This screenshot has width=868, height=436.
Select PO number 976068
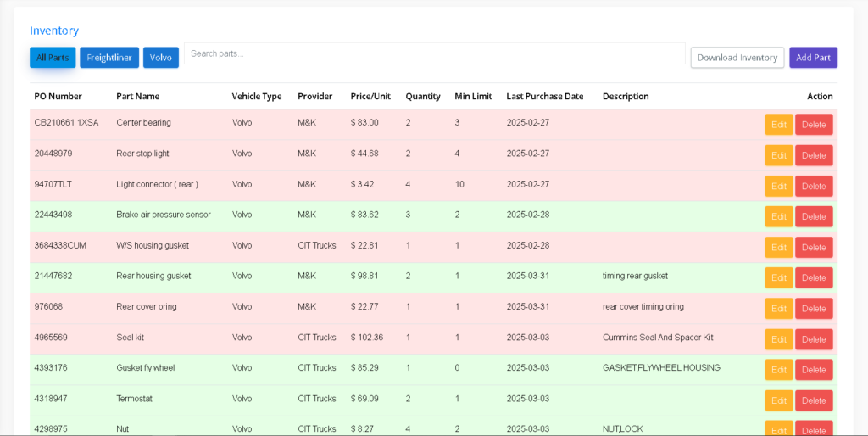pyautogui.click(x=48, y=306)
